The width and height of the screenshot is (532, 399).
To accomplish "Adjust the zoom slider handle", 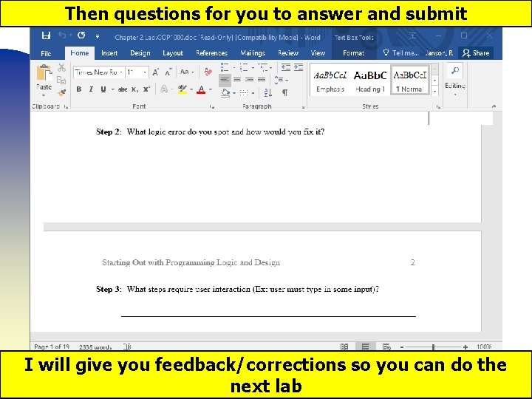I will (x=433, y=347).
